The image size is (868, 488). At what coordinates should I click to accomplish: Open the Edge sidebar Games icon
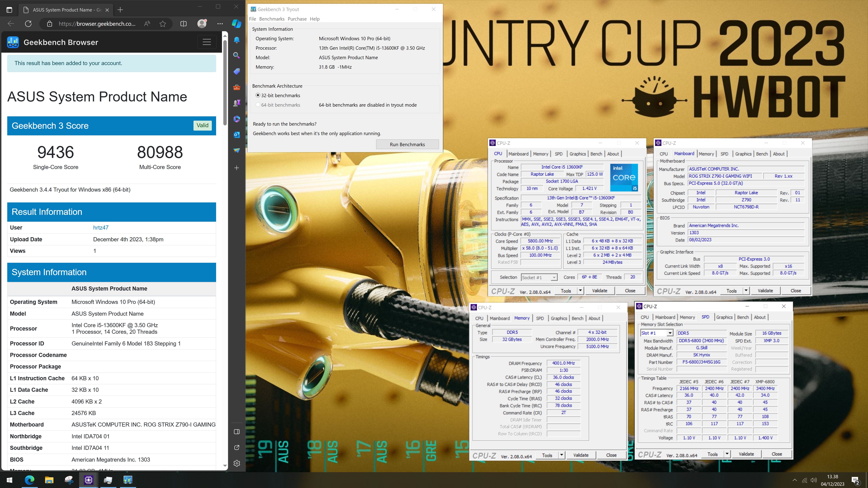(236, 103)
